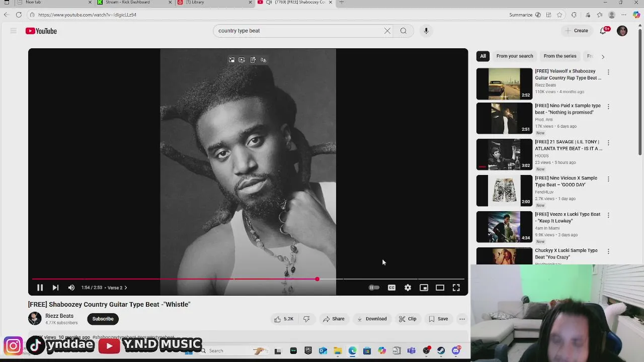644x362 pixels.
Task: Open YouTube notifications bell
Action: [603, 31]
